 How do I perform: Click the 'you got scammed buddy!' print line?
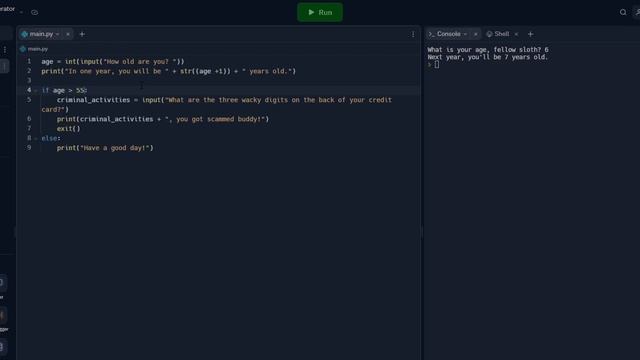[x=163, y=119]
